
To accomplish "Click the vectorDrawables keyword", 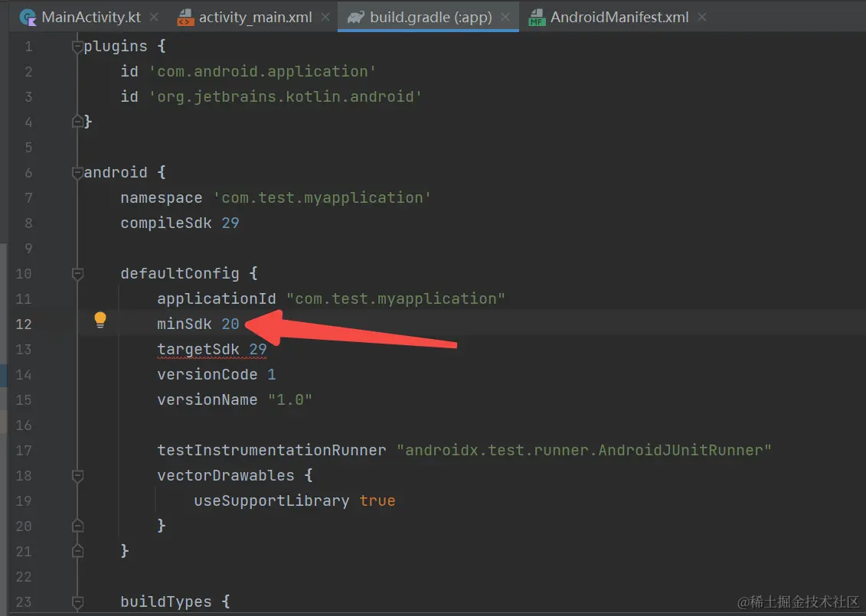I will (x=226, y=475).
